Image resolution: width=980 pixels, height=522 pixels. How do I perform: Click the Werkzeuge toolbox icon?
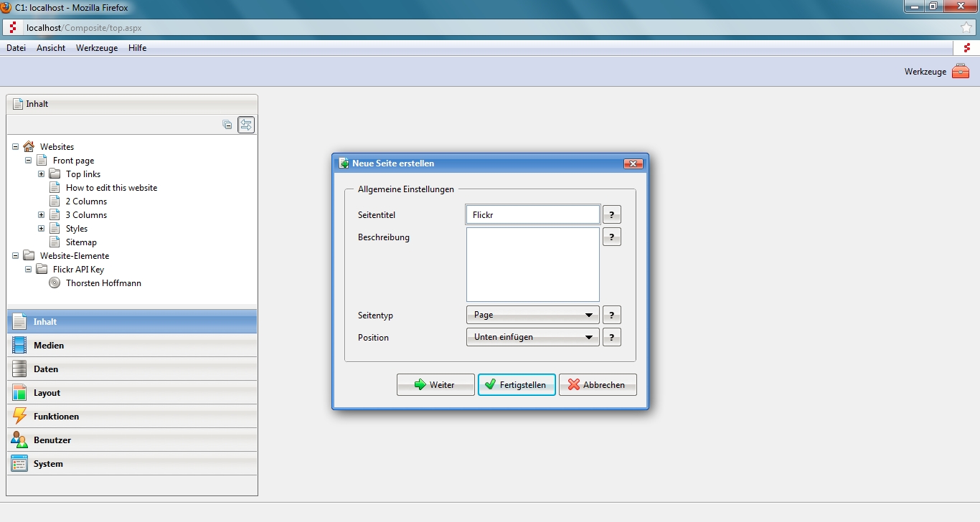pyautogui.click(x=960, y=71)
